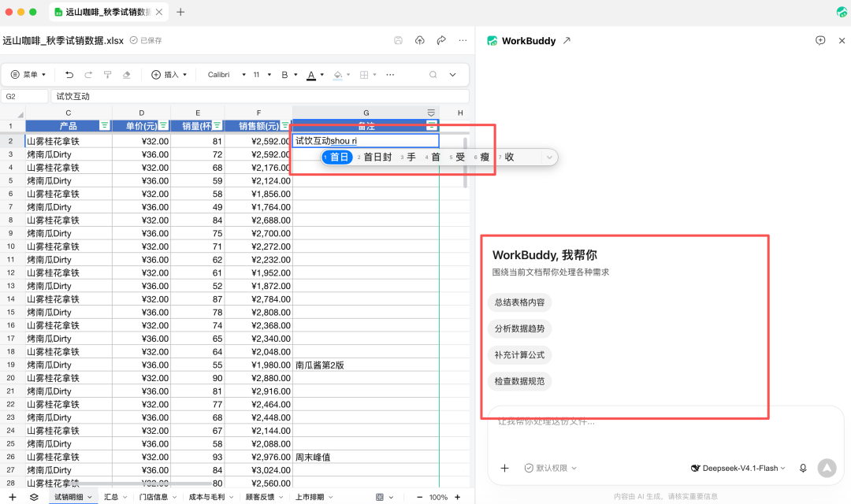Click the 总结表格内容 suggestion
851x504 pixels.
coord(519,302)
